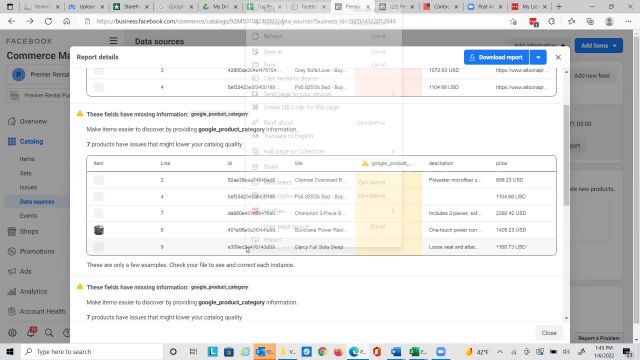Image resolution: width=640 pixels, height=360 pixels.
Task: Click the Overview home icon in sidebar
Action: point(12,121)
